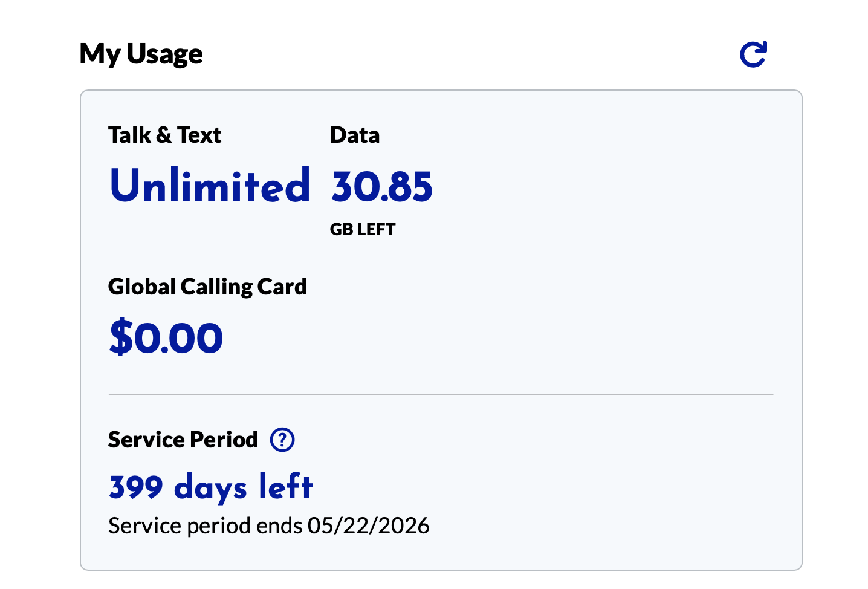Click the My Usage heading
The height and width of the screenshot is (589, 868).
[x=140, y=53]
